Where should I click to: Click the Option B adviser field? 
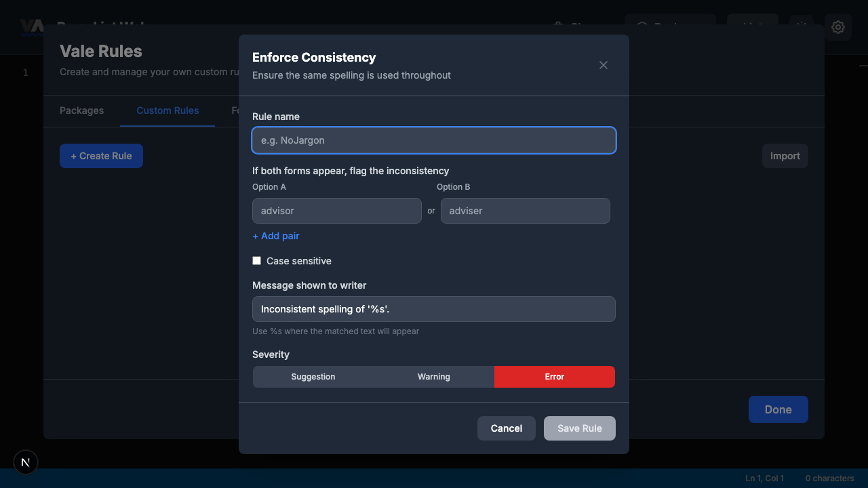[x=526, y=211]
